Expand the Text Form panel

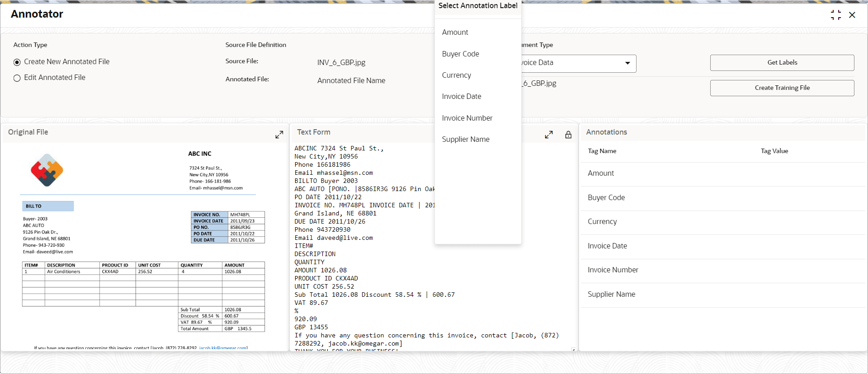click(549, 135)
